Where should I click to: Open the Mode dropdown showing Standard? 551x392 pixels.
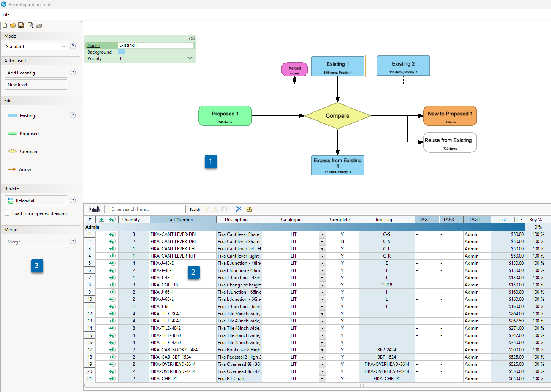[x=36, y=46]
